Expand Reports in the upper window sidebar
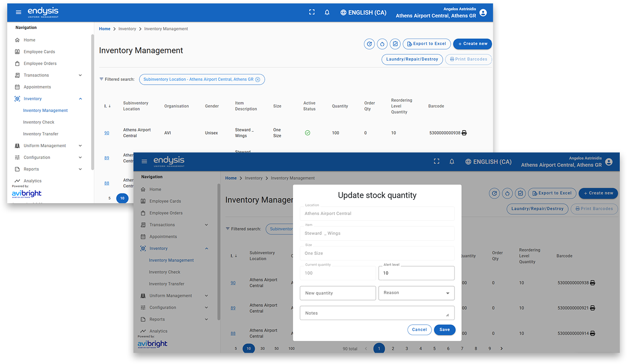This screenshot has height=364, width=627. pos(80,169)
